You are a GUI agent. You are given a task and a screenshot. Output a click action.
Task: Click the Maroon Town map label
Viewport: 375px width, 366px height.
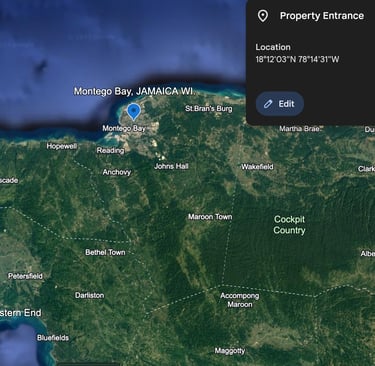[x=210, y=217]
